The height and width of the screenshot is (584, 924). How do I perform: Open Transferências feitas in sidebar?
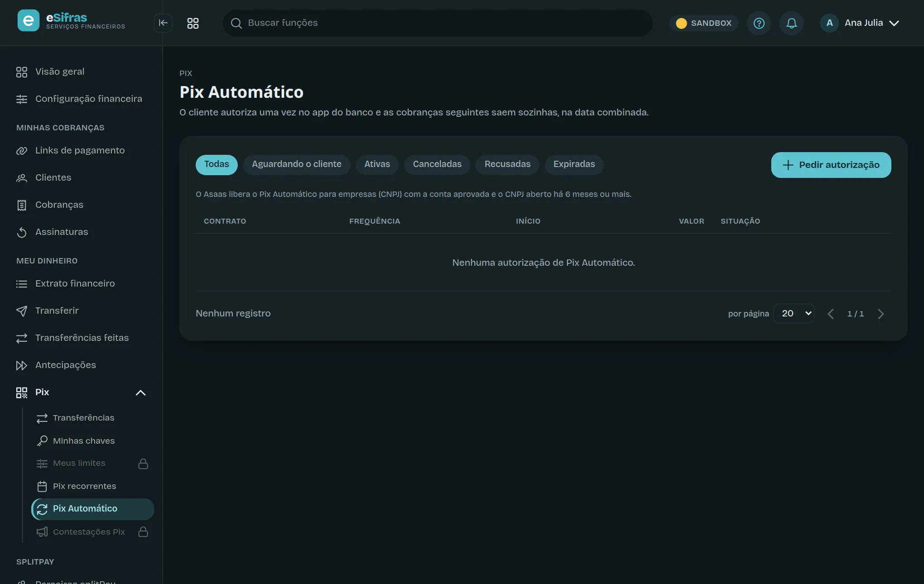[82, 338]
